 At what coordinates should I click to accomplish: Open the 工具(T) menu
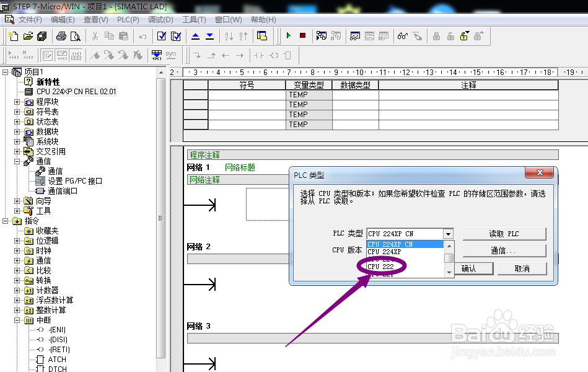(x=194, y=19)
